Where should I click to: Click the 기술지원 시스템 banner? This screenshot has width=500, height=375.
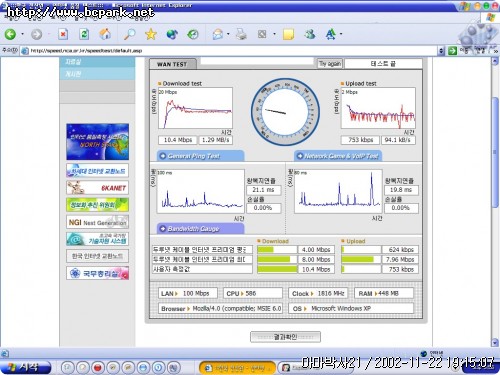pyautogui.click(x=97, y=239)
